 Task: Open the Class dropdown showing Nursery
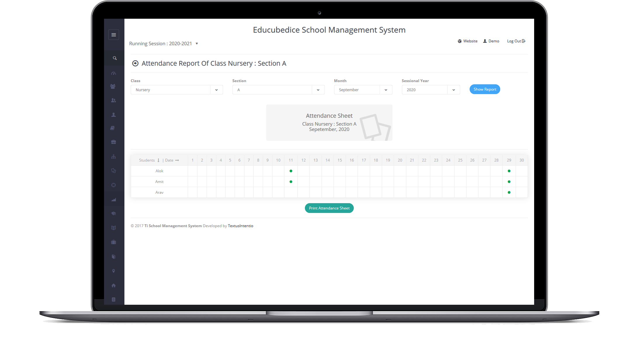[x=177, y=90]
